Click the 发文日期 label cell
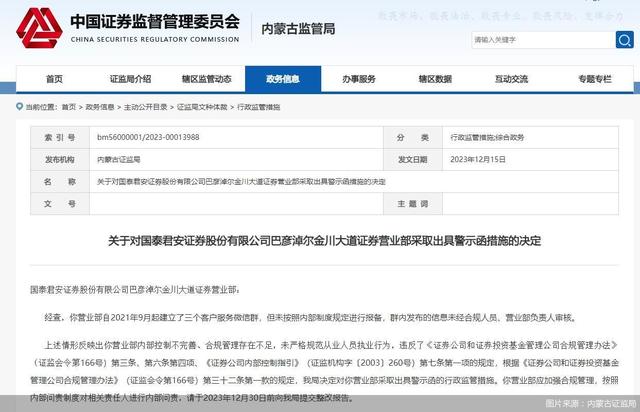The height and width of the screenshot is (412, 640). click(x=413, y=160)
